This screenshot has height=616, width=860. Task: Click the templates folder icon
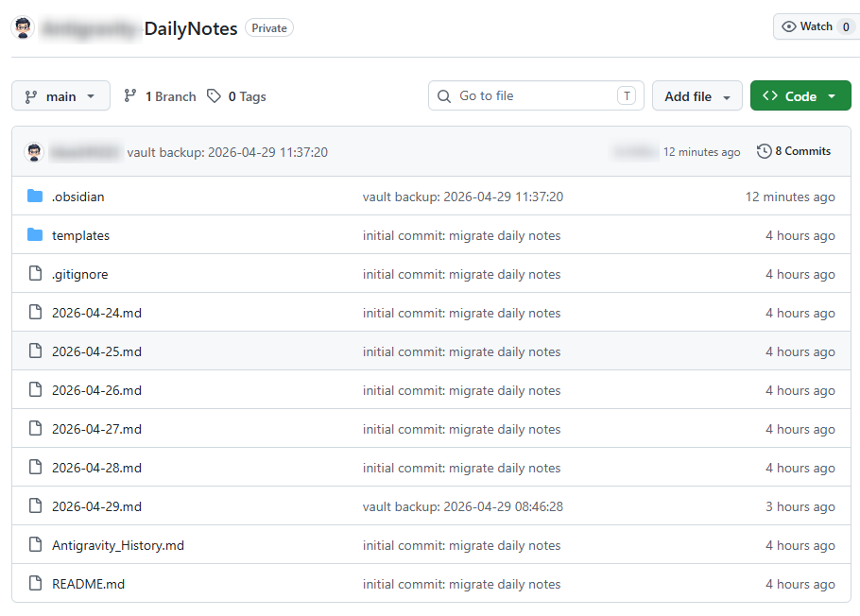[35, 235]
